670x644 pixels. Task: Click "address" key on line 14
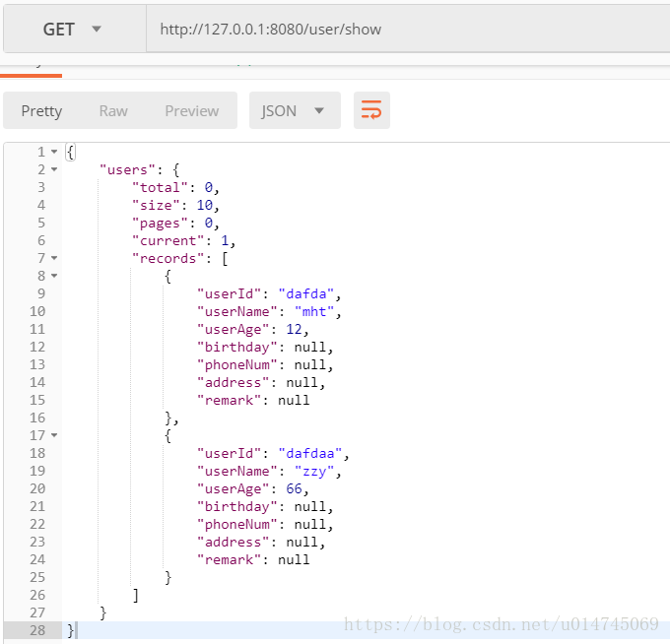233,382
